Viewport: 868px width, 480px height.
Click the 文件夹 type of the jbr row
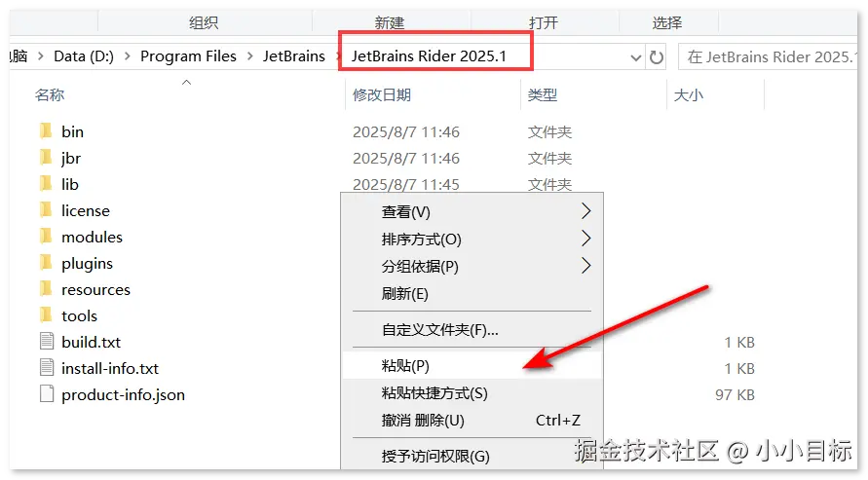tap(549, 158)
